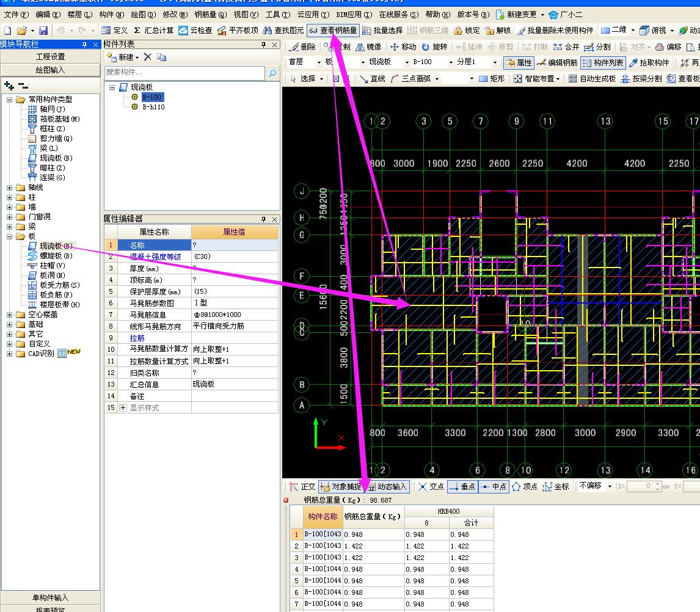Toggle 交点 snap option

pos(431,487)
